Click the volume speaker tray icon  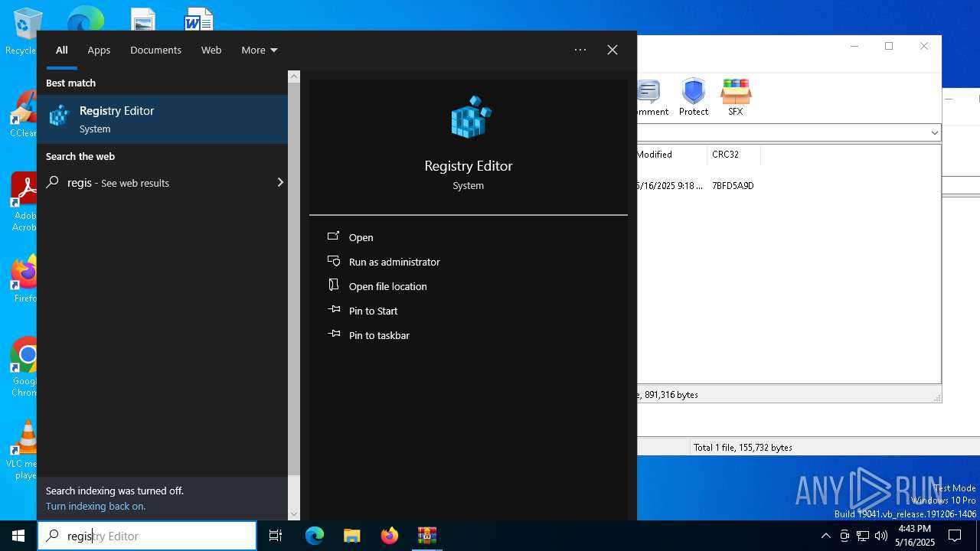tap(881, 536)
